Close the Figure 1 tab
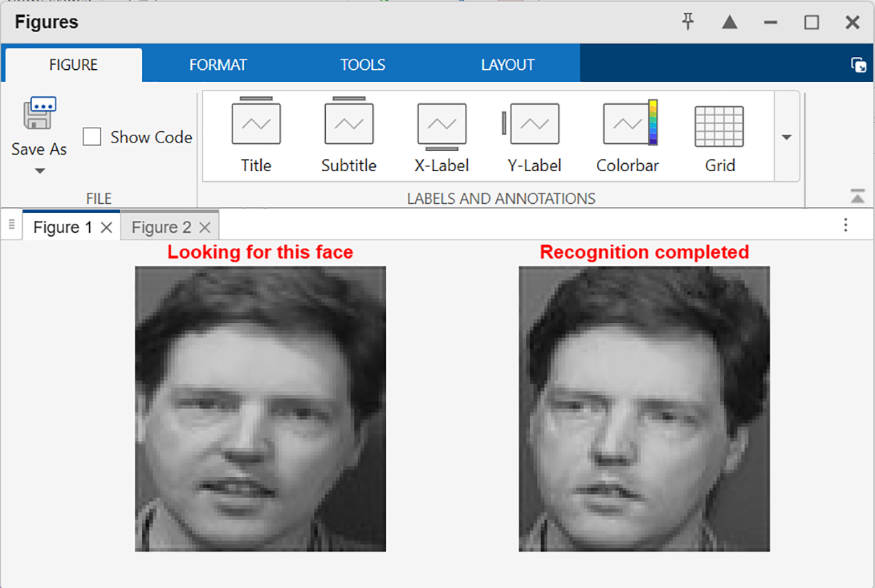The width and height of the screenshot is (875, 588). click(x=106, y=227)
